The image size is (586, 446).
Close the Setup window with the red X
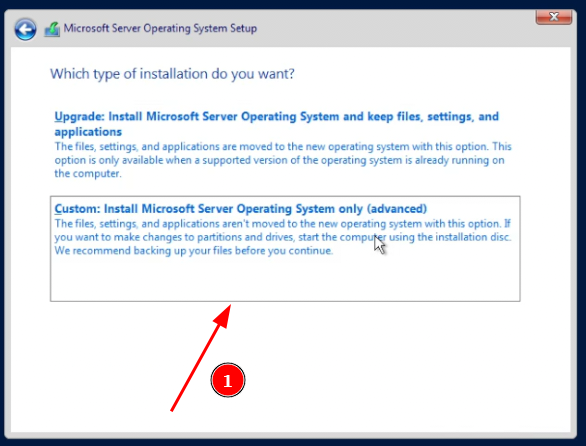553,17
